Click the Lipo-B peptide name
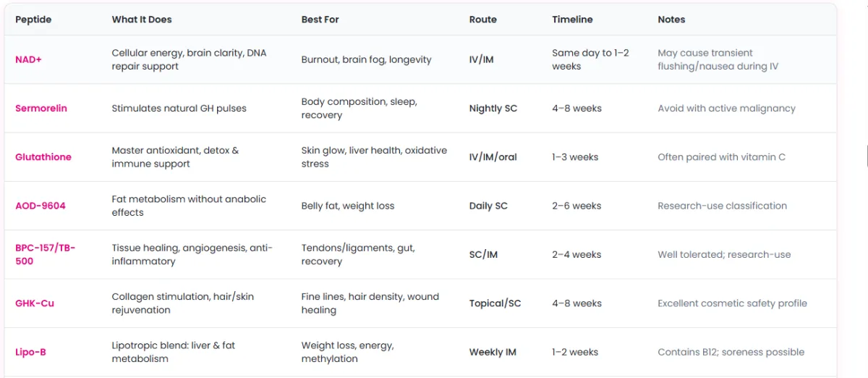This screenshot has width=868, height=378. [x=31, y=352]
